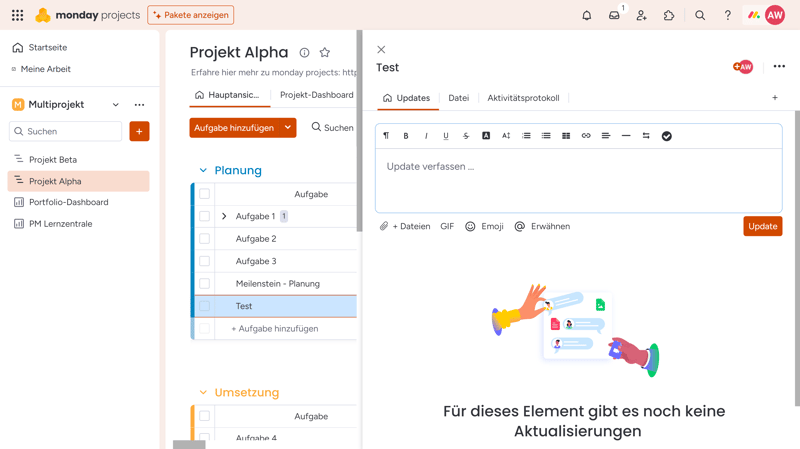Open the Datei tab

(458, 98)
